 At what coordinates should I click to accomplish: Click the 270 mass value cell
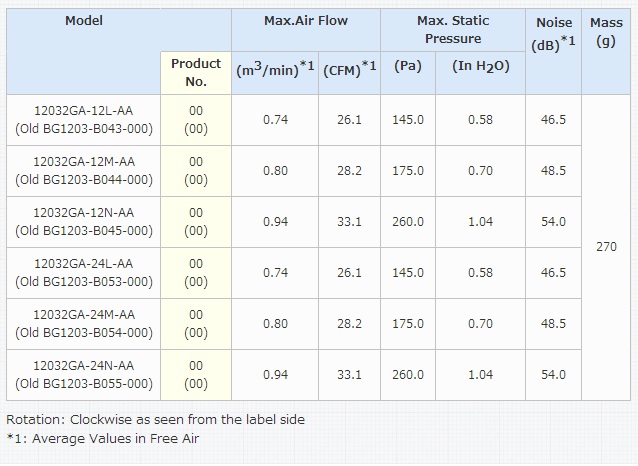[606, 247]
